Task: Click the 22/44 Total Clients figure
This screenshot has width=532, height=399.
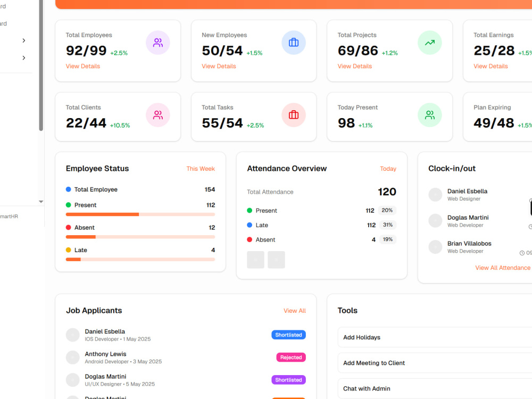Action: coord(86,123)
